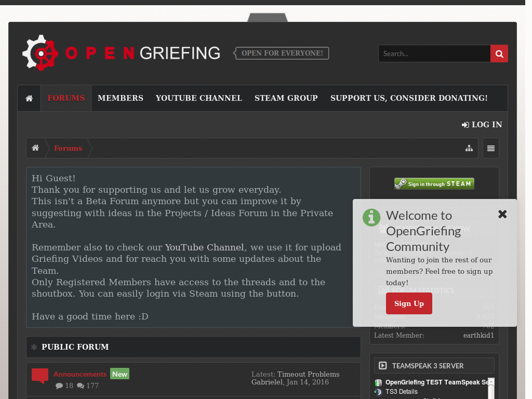Click the TeamSpeak widget scrollbar

491,388
